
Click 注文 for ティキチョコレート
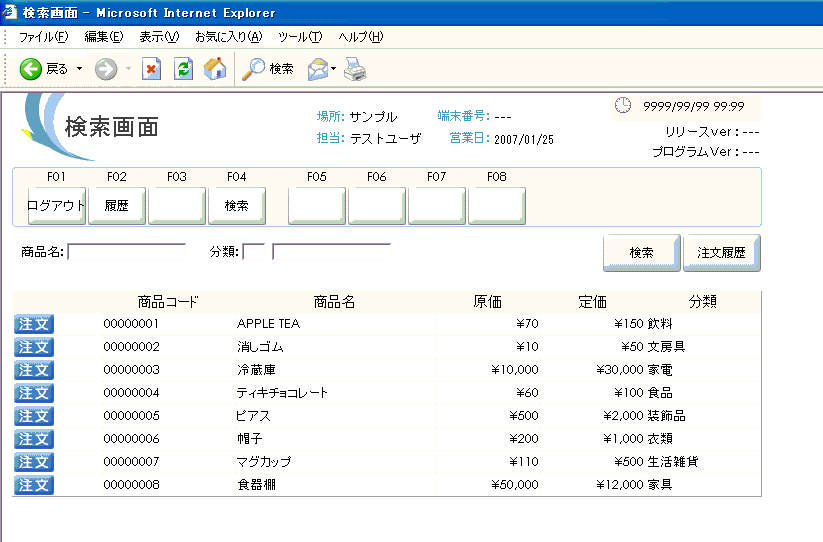(x=34, y=394)
